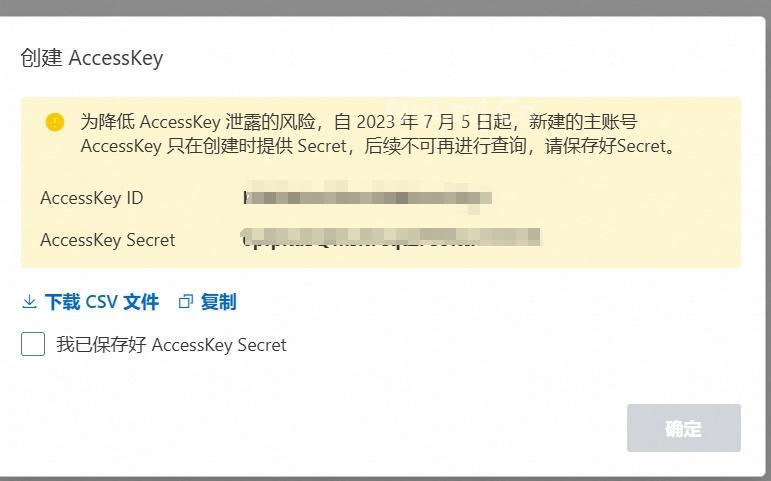The image size is (771, 481).
Task: Tick the 我已保存好 AccessKey Secret checkbox
Action: 33,344
